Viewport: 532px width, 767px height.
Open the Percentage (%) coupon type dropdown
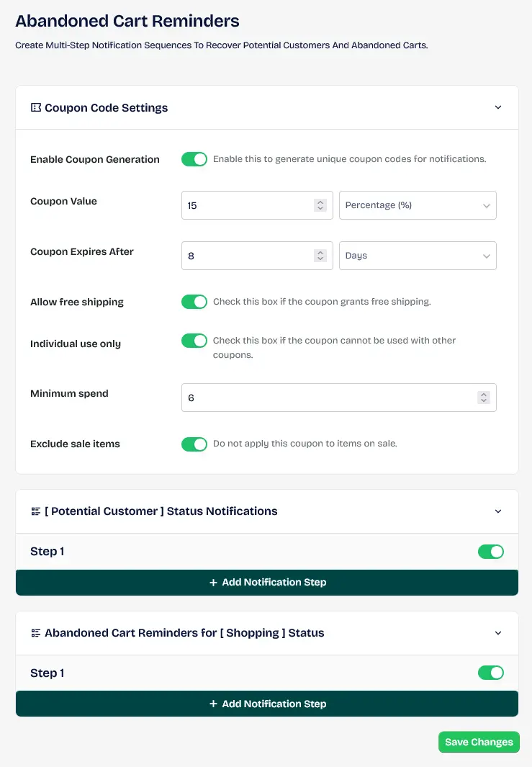coord(418,205)
